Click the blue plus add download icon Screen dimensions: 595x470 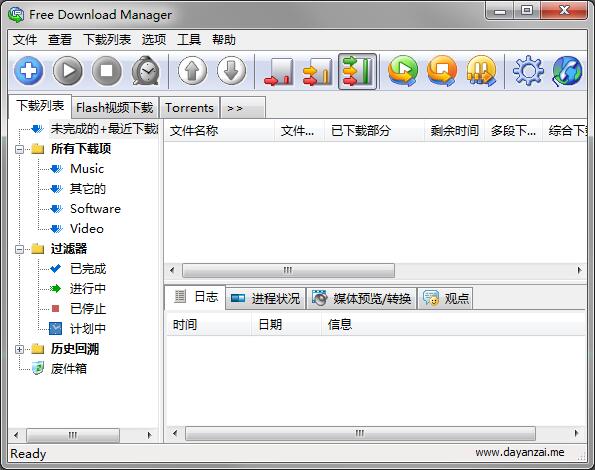(x=29, y=71)
